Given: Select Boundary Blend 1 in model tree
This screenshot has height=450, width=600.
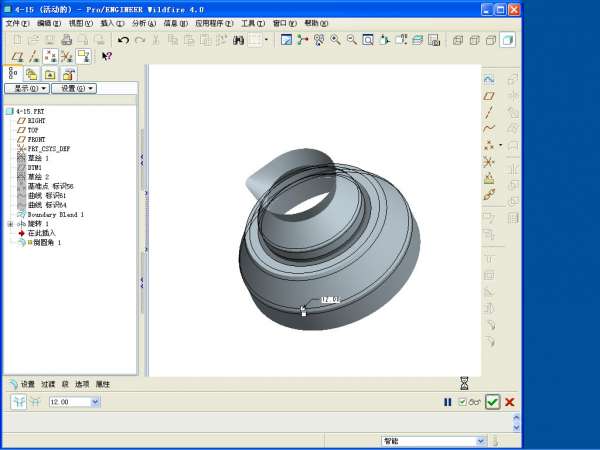Looking at the screenshot, I should click(55, 214).
